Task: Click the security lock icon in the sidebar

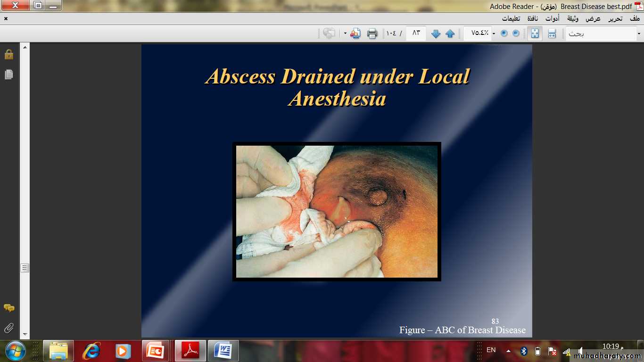Action: tap(8, 55)
